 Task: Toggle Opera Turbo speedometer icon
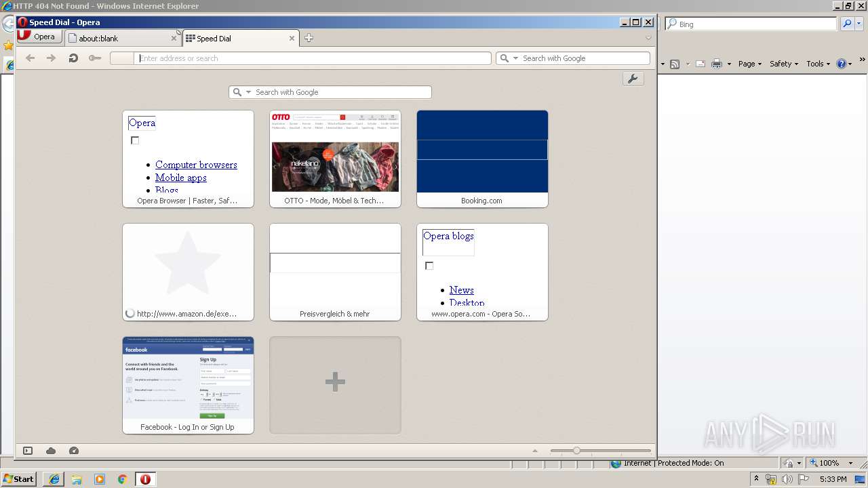74,451
